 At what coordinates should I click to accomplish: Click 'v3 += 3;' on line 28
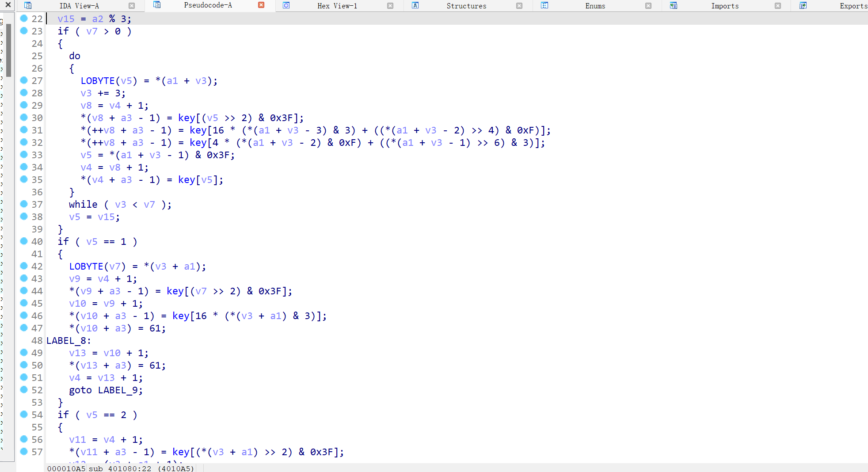pyautogui.click(x=103, y=93)
